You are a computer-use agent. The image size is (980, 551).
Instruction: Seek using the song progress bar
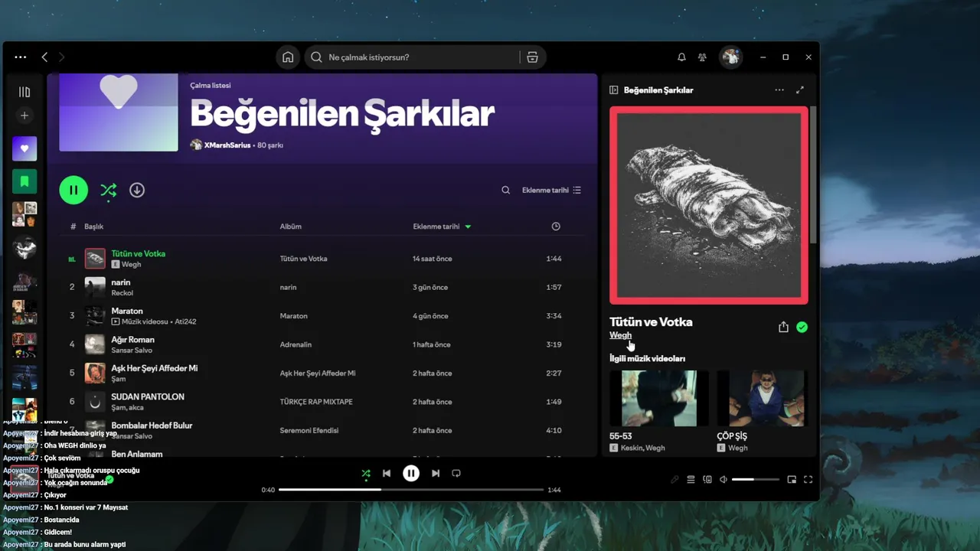411,490
